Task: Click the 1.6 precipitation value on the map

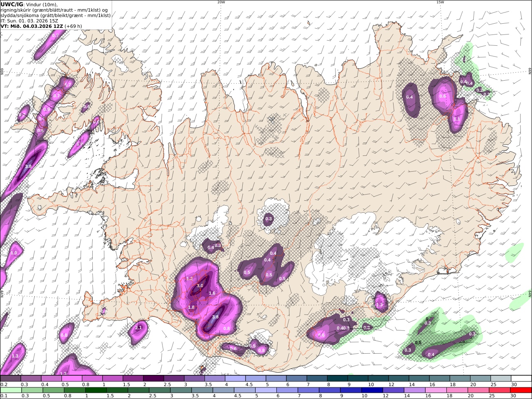Action: click(212, 293)
